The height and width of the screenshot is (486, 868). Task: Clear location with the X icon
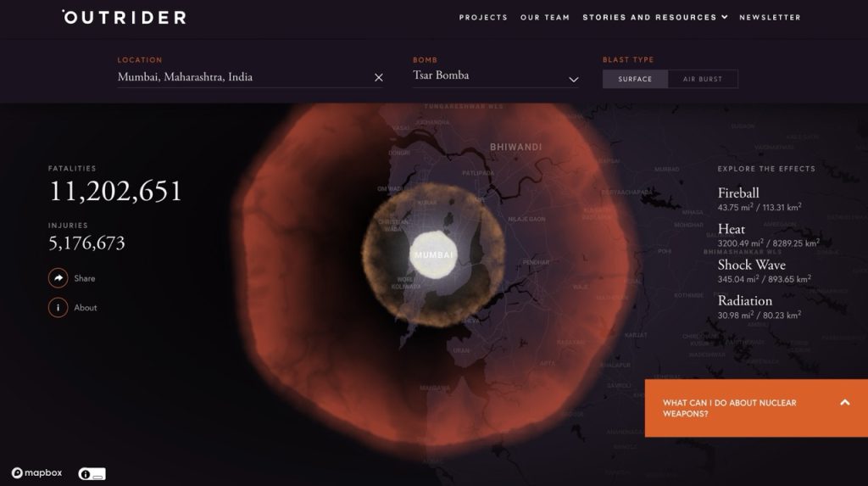tap(379, 77)
